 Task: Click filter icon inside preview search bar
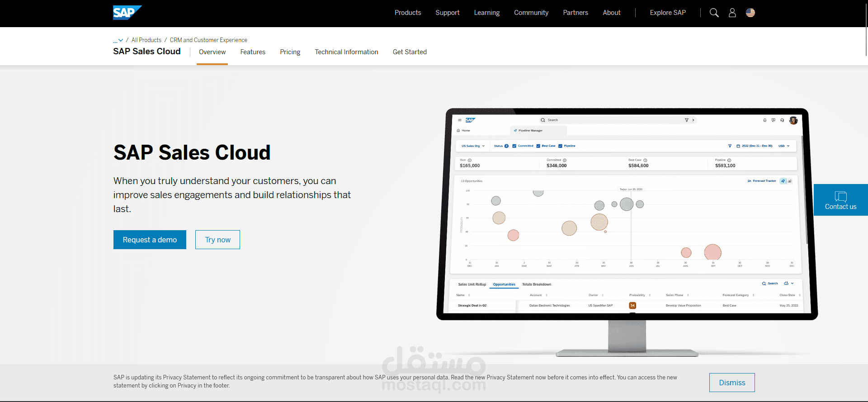coord(687,120)
